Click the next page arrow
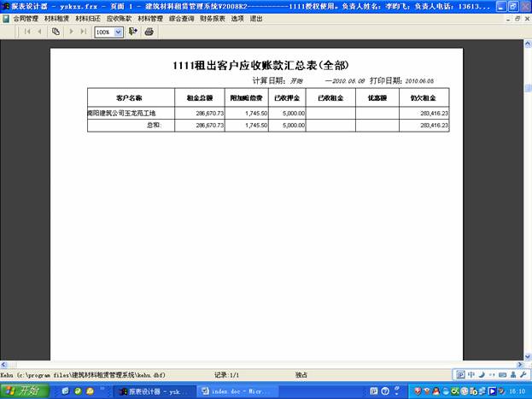532x399 pixels. pyautogui.click(x=71, y=32)
